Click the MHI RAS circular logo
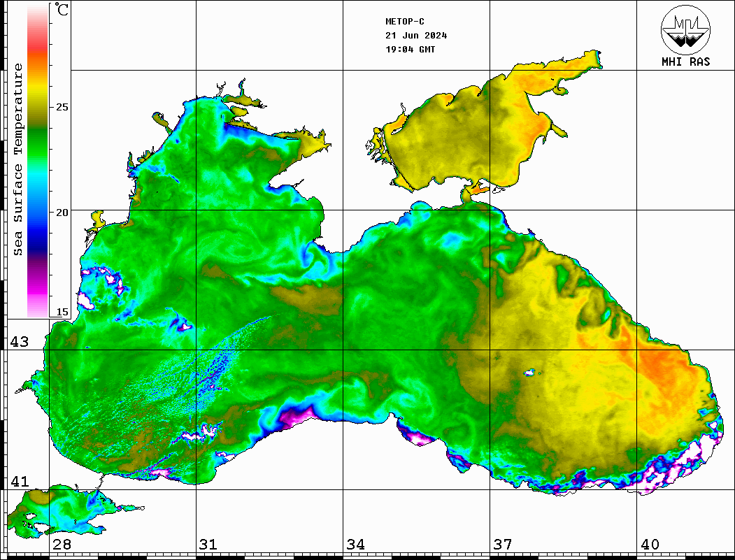 685,29
